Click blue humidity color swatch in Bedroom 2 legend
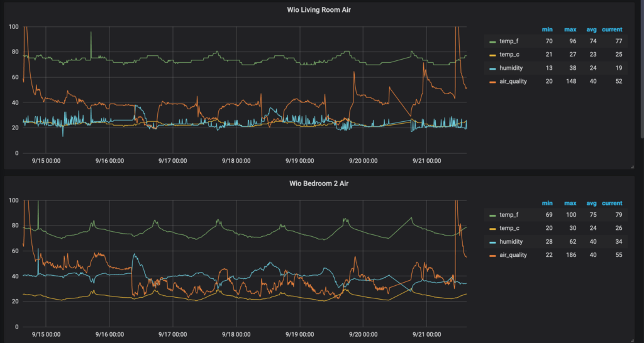The width and height of the screenshot is (644, 343). pos(494,242)
